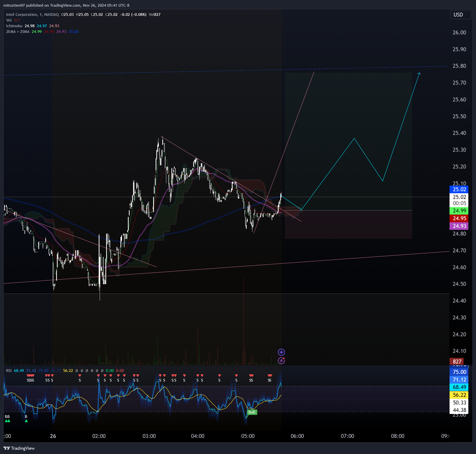This screenshot has height=454, width=476.
Task: Click the red 827 volume axis label
Action: 457,362
